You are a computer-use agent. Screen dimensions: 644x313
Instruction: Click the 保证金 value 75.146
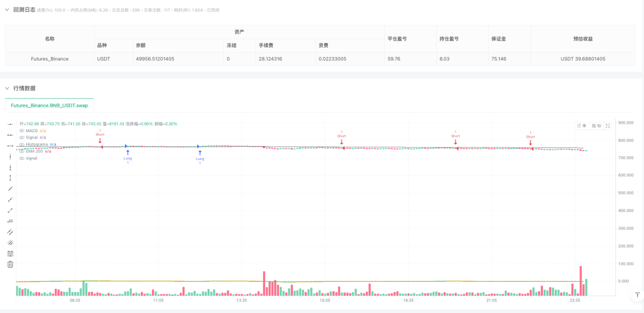click(x=499, y=59)
